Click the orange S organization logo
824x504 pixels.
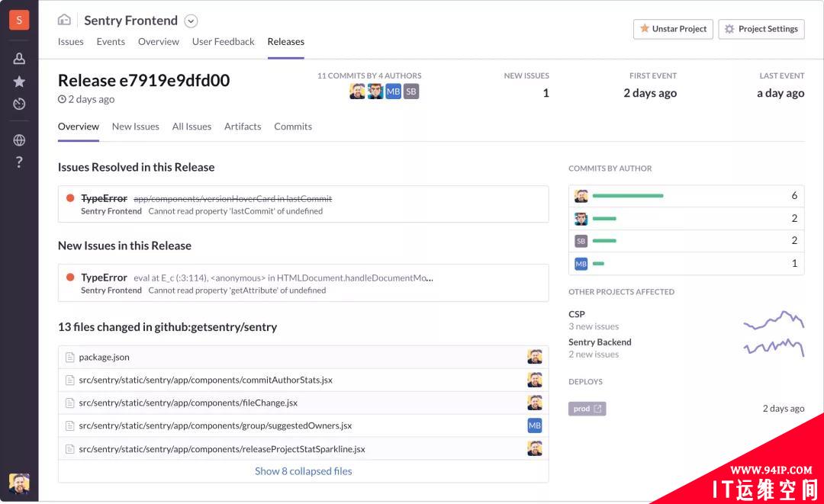(19, 20)
